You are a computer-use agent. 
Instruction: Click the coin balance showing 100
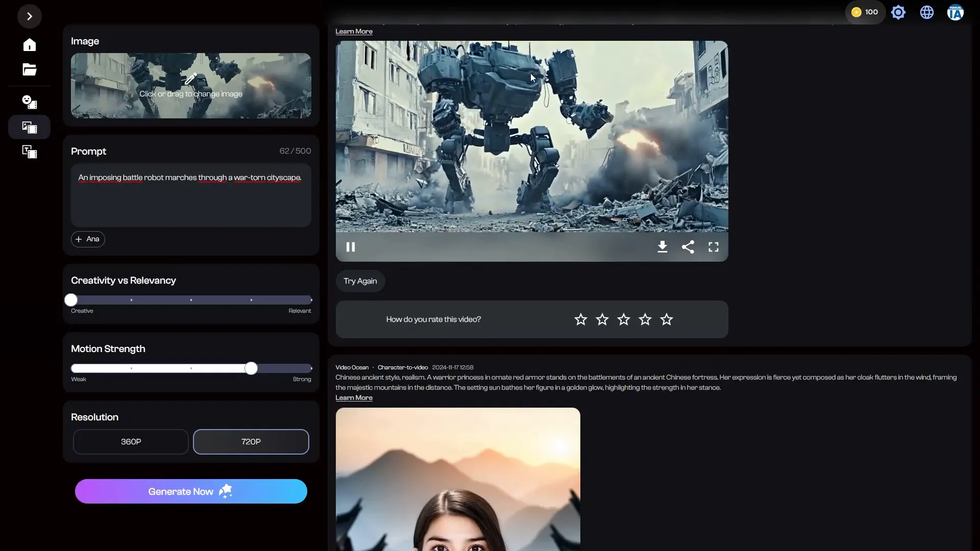click(x=865, y=12)
